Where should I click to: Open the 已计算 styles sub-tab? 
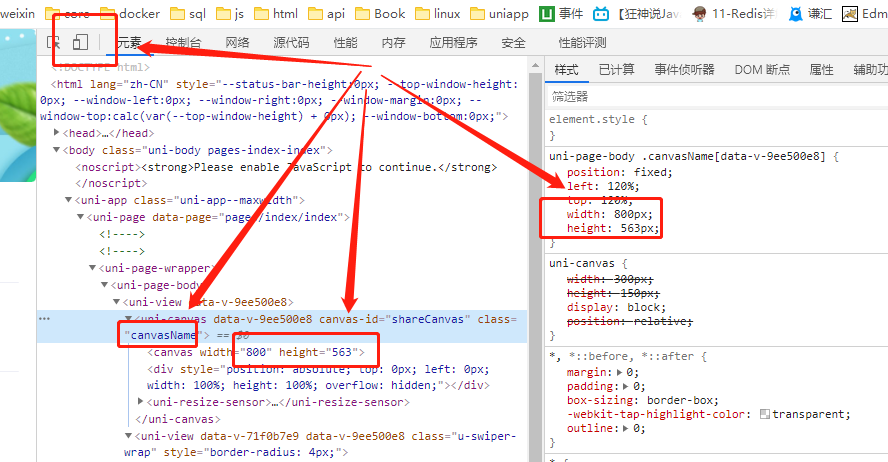616,69
